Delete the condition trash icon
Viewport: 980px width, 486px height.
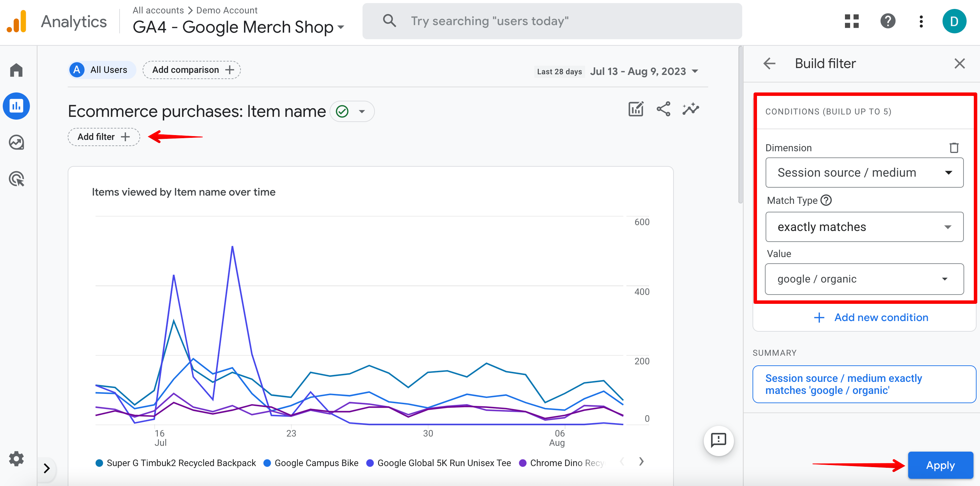954,148
